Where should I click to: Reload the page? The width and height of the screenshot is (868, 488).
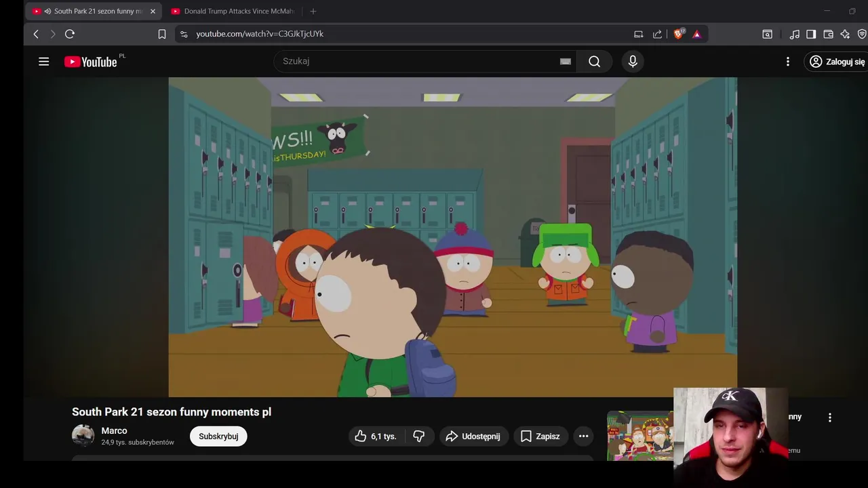70,34
